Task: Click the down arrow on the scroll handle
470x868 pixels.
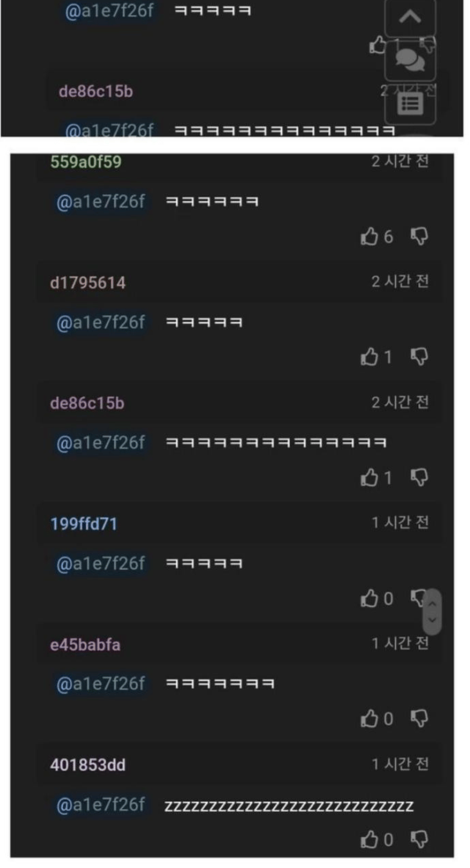Action: tap(433, 621)
